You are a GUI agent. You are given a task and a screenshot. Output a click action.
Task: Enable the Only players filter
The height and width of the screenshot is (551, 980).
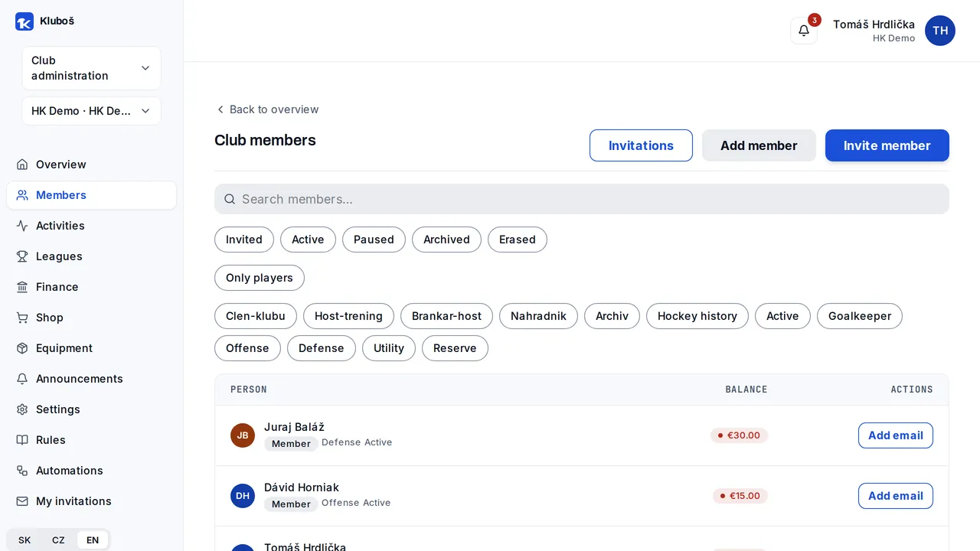click(x=260, y=278)
